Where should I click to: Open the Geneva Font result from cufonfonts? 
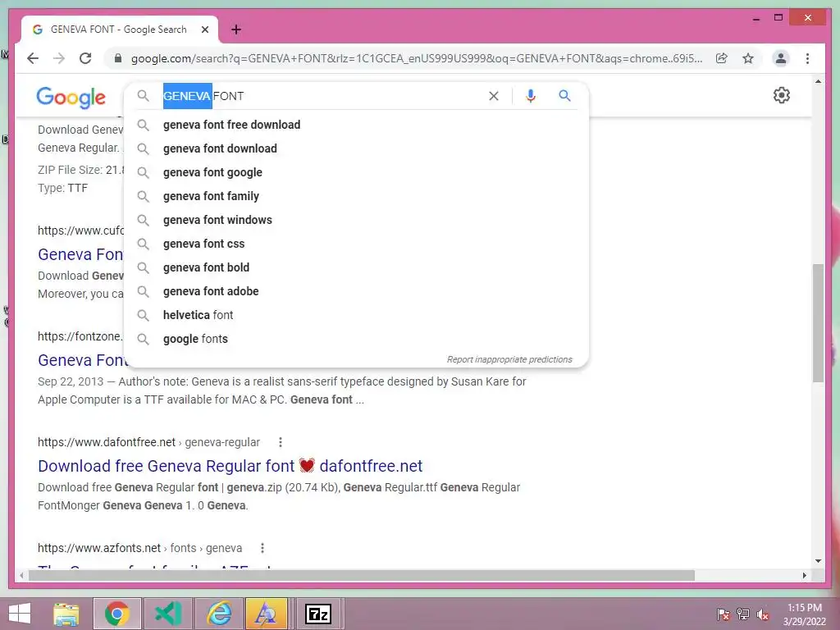pyautogui.click(x=80, y=254)
